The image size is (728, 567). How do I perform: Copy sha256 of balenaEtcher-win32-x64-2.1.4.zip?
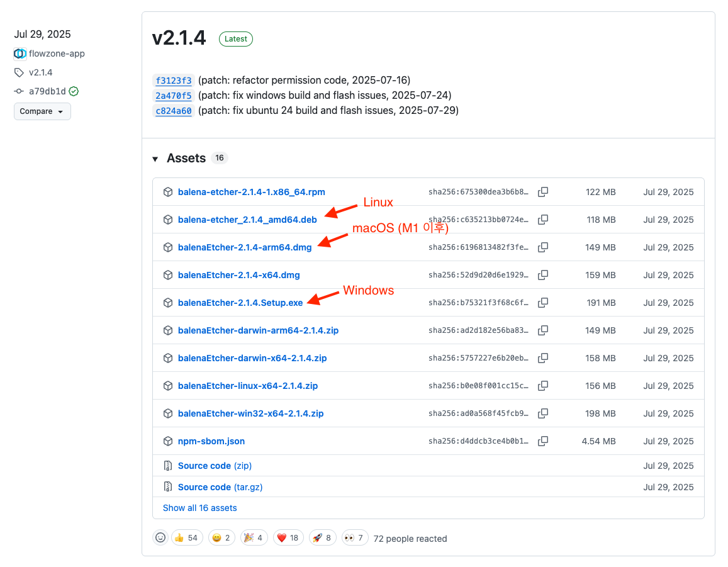[543, 413]
